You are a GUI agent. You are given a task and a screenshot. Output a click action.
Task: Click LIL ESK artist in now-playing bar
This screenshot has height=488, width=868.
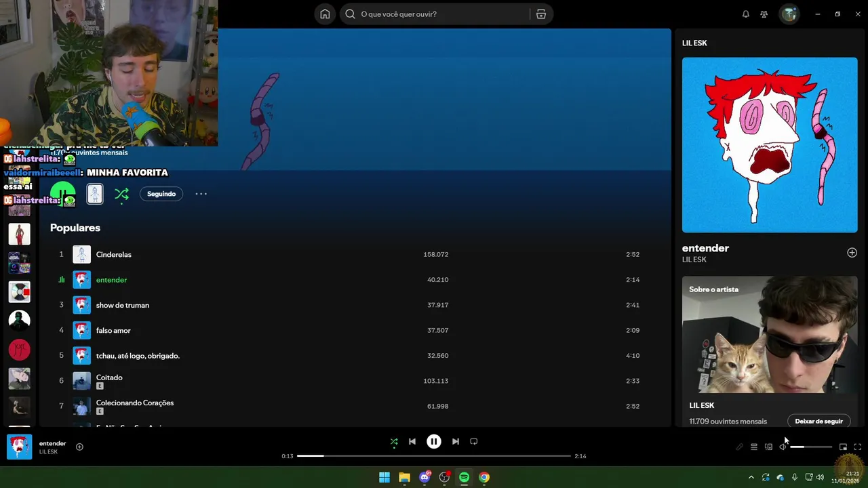48,452
